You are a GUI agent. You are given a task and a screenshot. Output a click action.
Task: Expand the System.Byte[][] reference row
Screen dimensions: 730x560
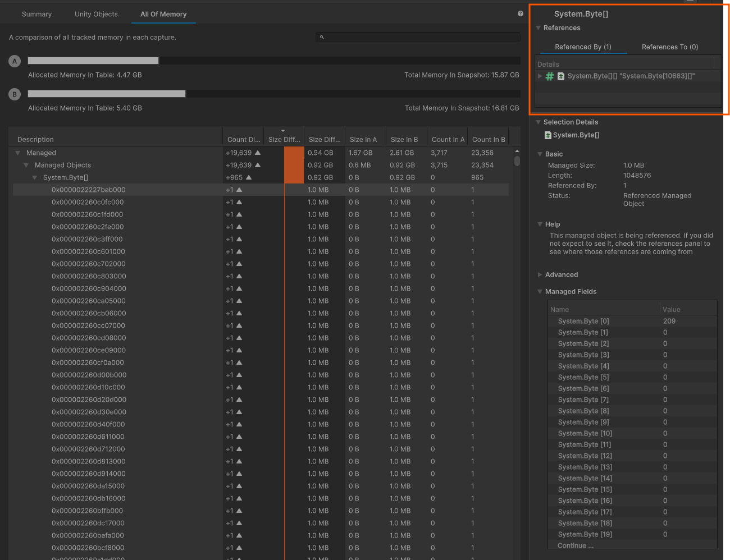click(x=540, y=76)
